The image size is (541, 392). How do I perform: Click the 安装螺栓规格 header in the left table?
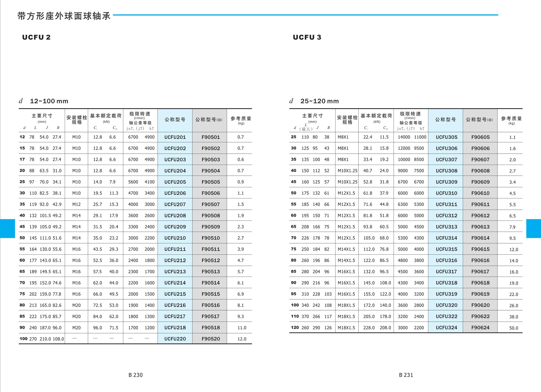(x=77, y=120)
